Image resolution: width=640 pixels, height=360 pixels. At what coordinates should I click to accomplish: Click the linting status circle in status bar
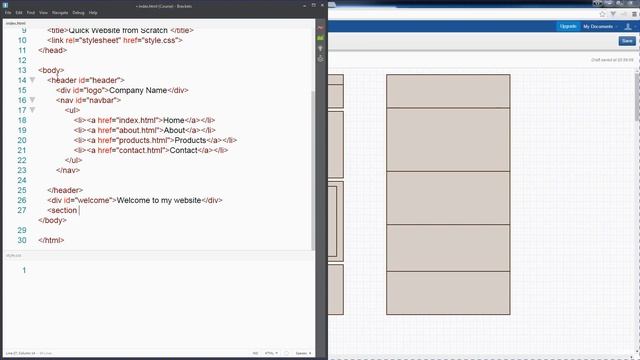[x=286, y=353]
